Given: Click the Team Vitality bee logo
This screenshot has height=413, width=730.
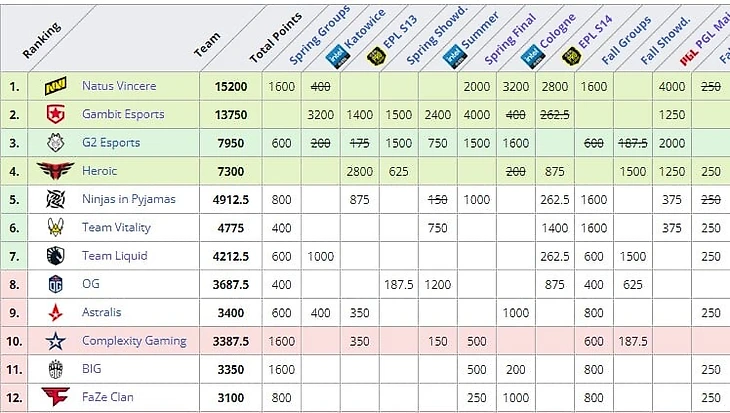Looking at the screenshot, I should [x=55, y=227].
